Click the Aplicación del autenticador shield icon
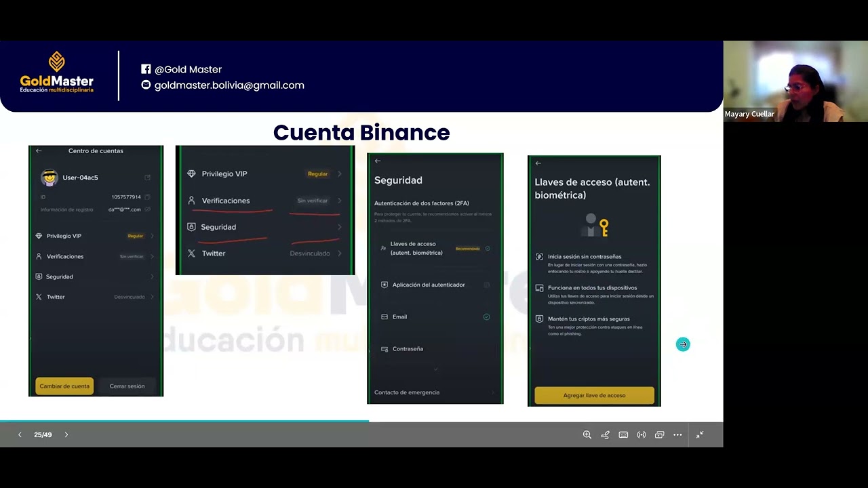 (384, 285)
